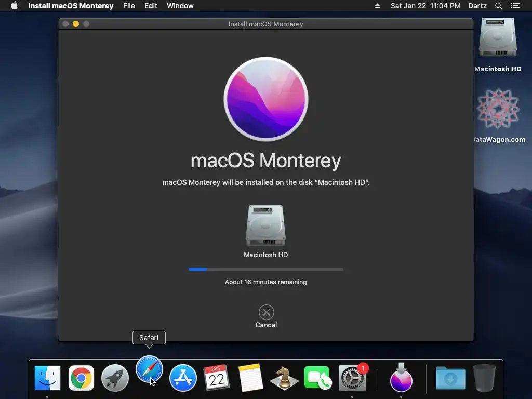Open Spotlight search magnifier icon
Viewport: 532px width, 399px height.
[498, 6]
